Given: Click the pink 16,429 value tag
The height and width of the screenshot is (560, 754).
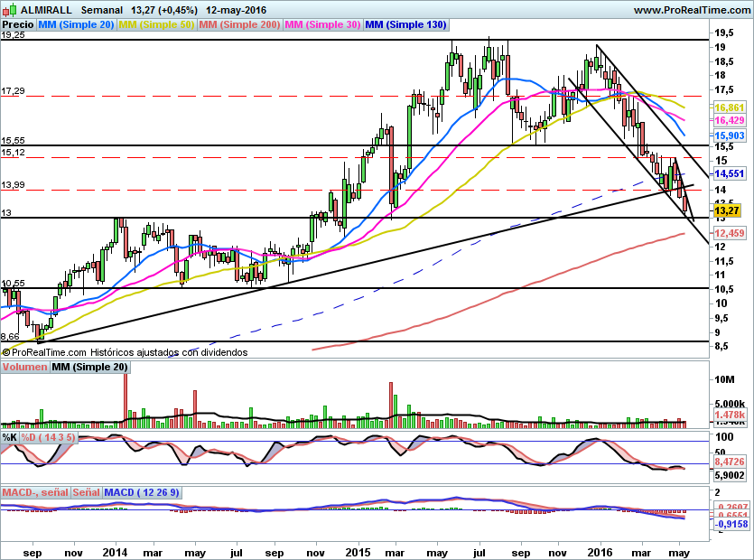Looking at the screenshot, I should pyautogui.click(x=730, y=120).
